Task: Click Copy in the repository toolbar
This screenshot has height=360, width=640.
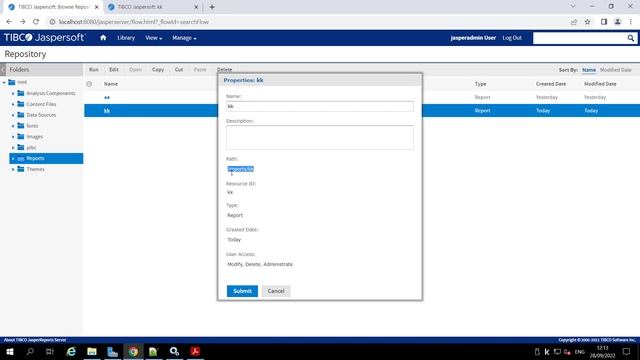Action: click(158, 70)
